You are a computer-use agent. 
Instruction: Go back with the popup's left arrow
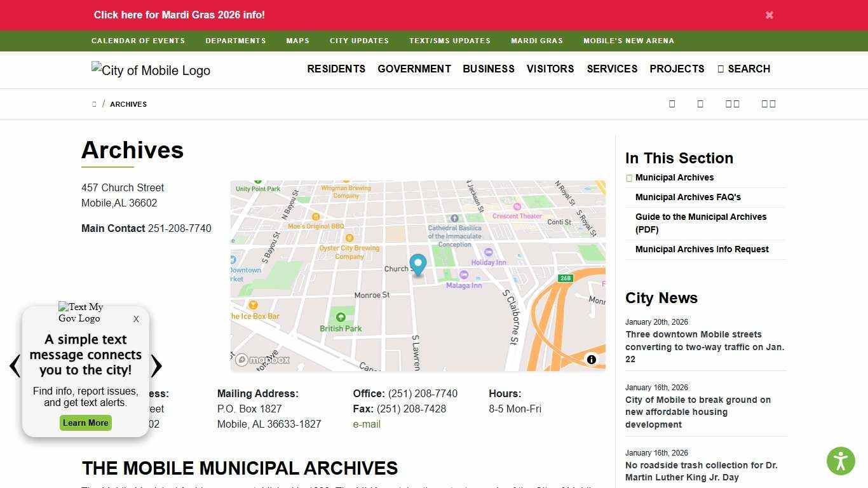pos(13,366)
